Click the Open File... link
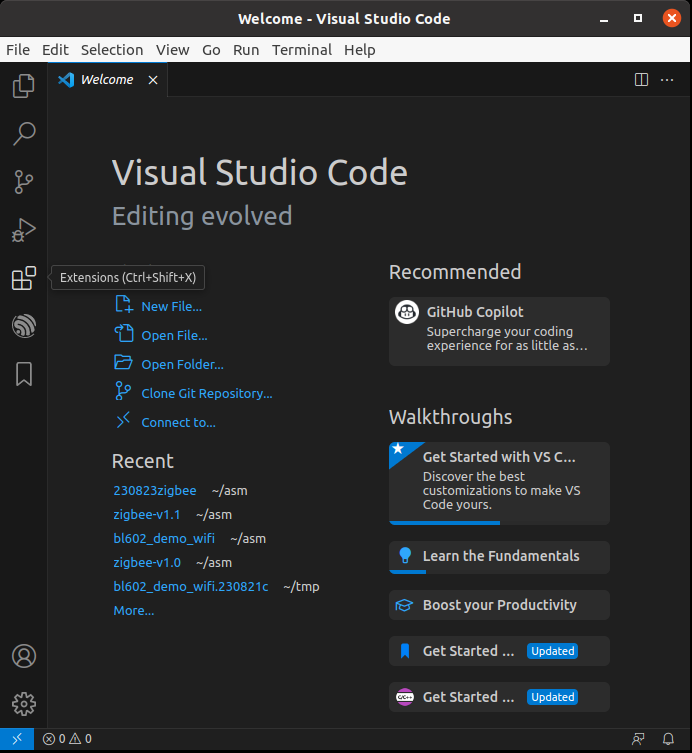This screenshot has height=753, width=692. click(x=174, y=335)
